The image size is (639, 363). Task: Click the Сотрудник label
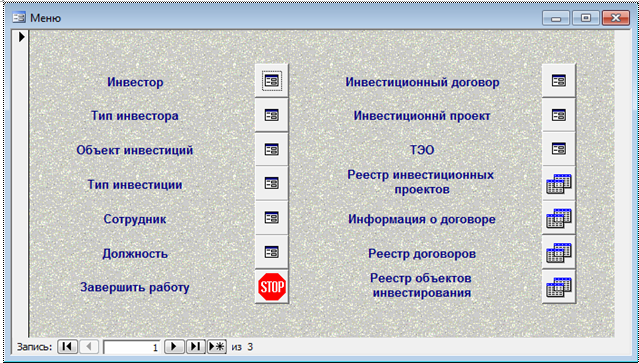pos(135,219)
